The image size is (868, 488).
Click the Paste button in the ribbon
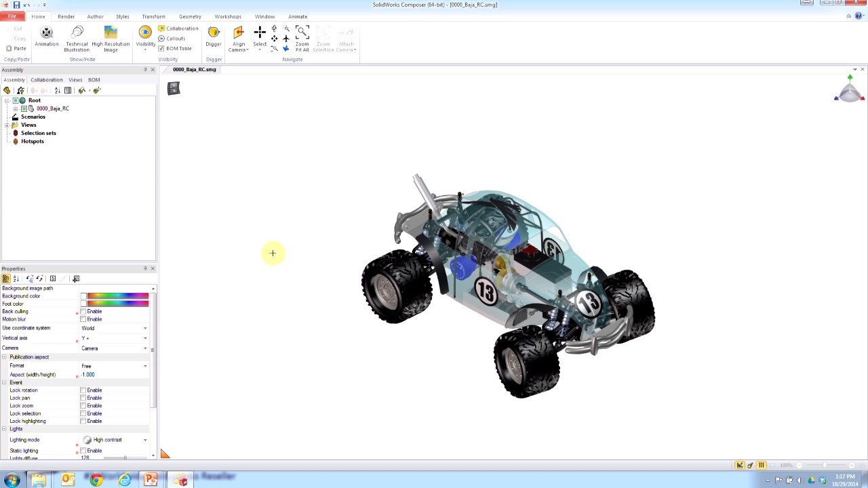[16, 48]
